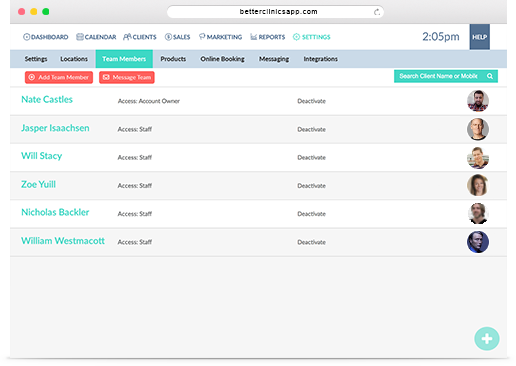This screenshot has height=366, width=516.
Task: Open the Online Booking tab
Action: pyautogui.click(x=222, y=59)
